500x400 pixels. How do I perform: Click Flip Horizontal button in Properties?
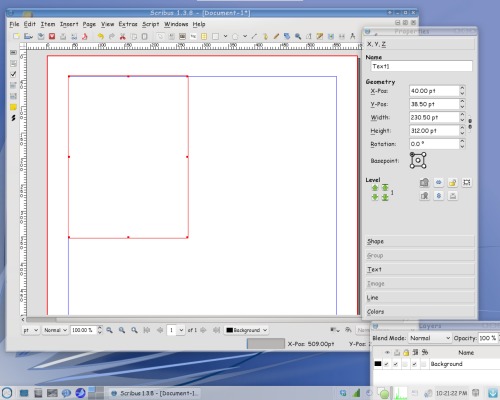(438, 182)
